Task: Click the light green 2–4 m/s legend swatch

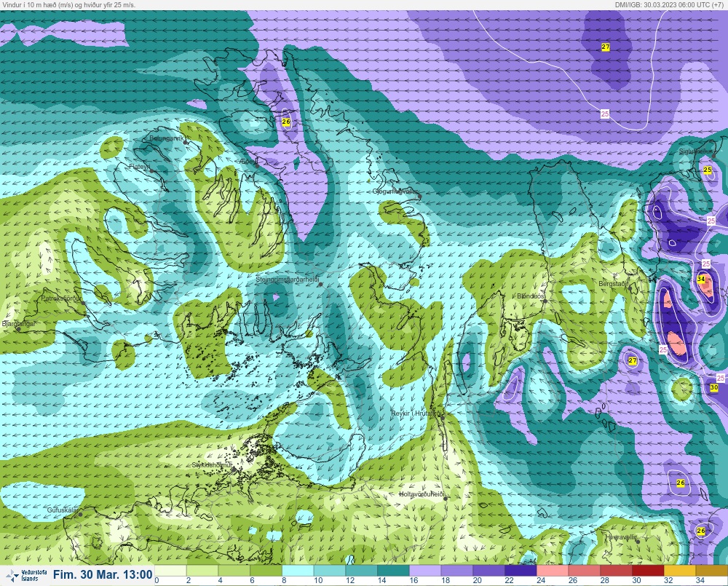Action: click(x=202, y=571)
